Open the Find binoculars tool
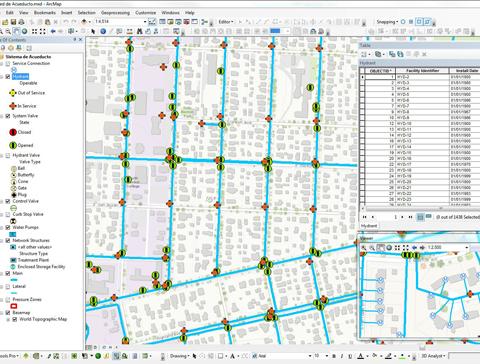Image resolution: width=480 pixels, height=364 pixels. pos(139,31)
